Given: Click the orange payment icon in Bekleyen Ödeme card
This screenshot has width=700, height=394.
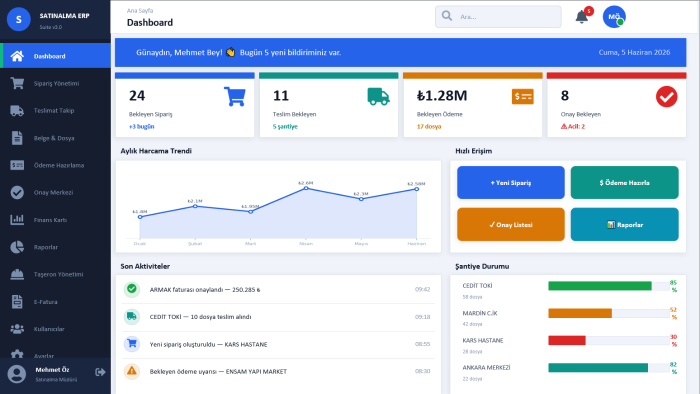Looking at the screenshot, I should click(523, 96).
